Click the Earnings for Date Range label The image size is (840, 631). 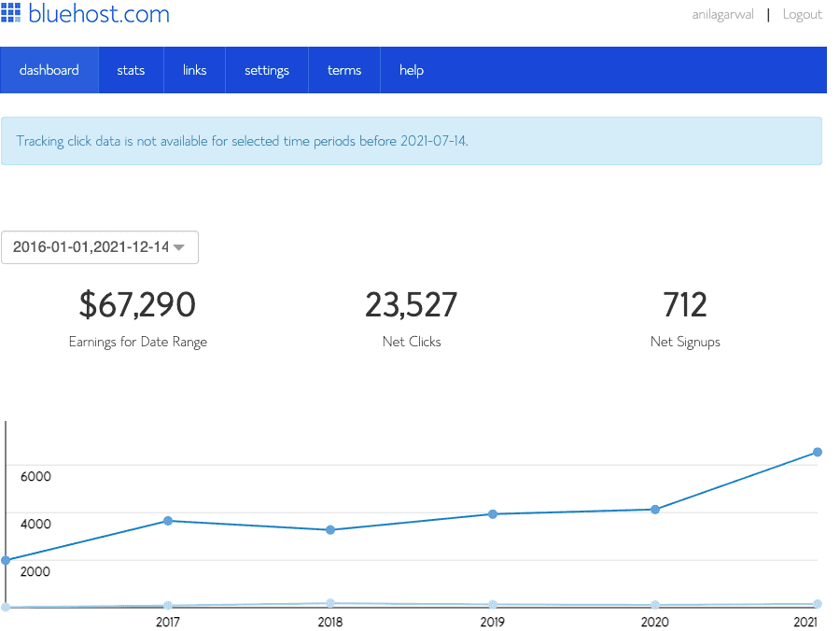[x=138, y=342]
